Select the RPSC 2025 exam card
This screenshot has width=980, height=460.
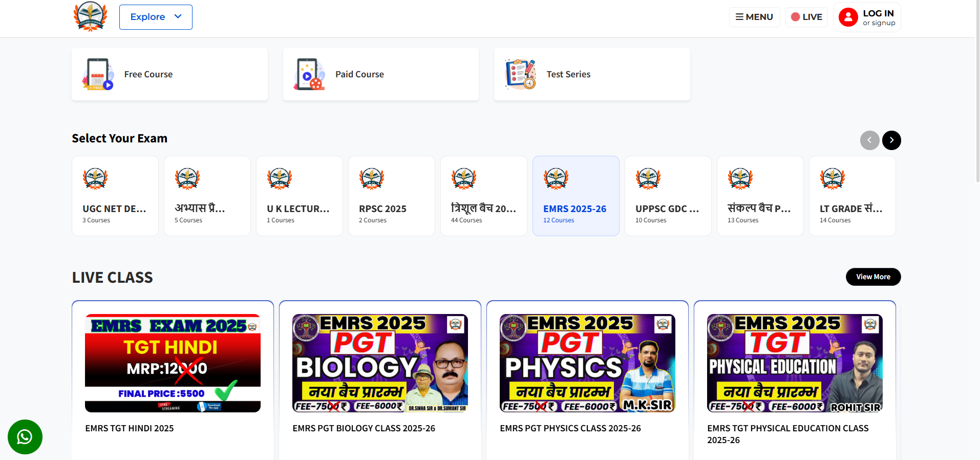(391, 196)
